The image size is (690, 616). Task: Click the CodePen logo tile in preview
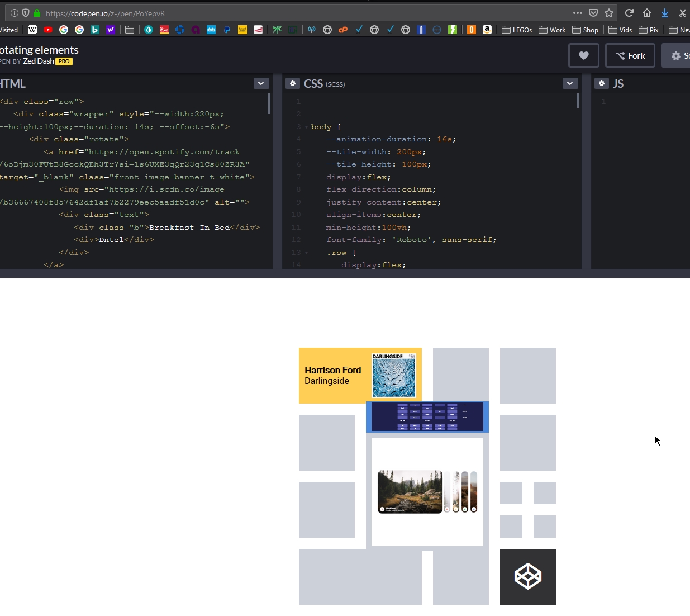pos(527,576)
